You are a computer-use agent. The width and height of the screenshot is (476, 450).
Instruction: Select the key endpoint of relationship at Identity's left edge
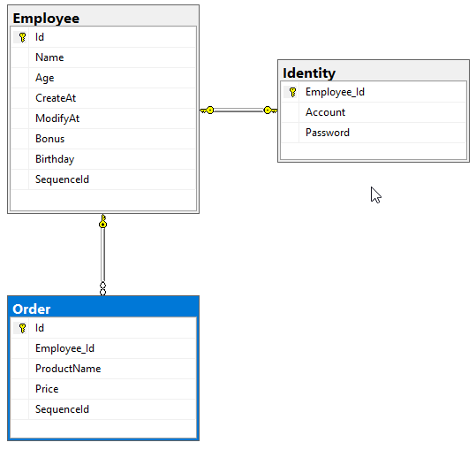point(270,110)
